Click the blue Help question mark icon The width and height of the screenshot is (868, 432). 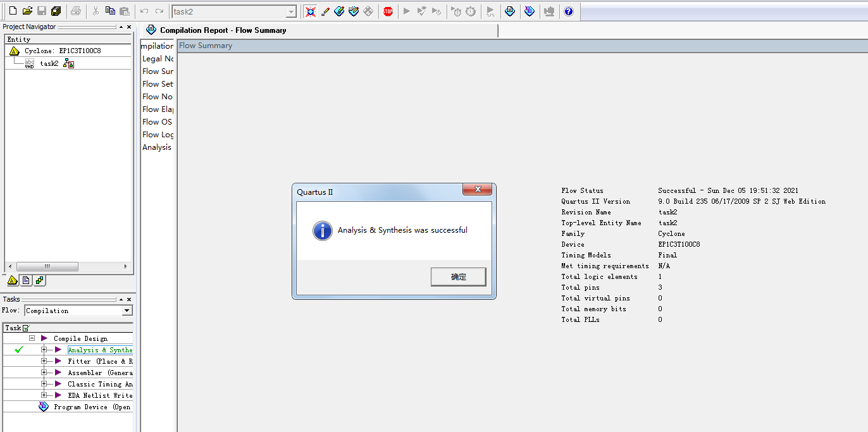pyautogui.click(x=568, y=11)
